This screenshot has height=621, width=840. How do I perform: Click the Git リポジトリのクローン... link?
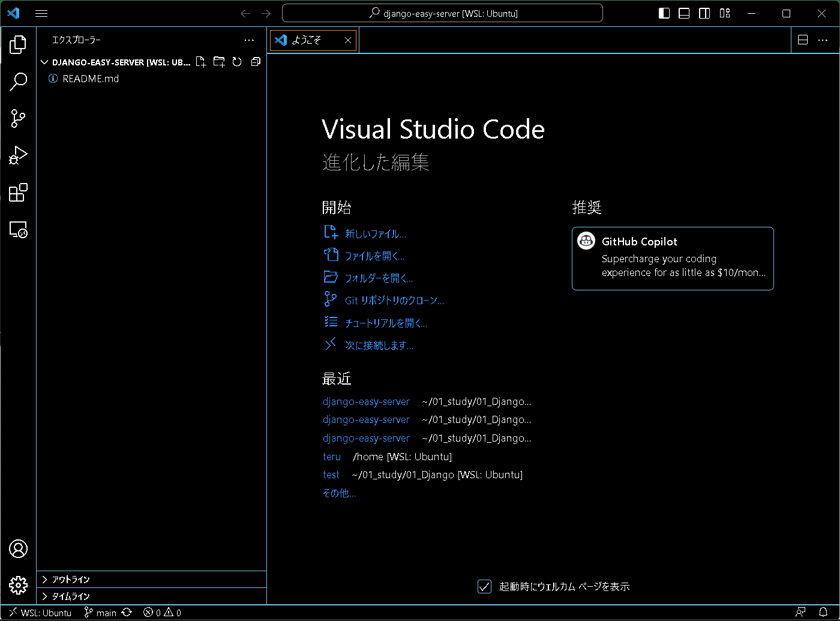point(394,301)
